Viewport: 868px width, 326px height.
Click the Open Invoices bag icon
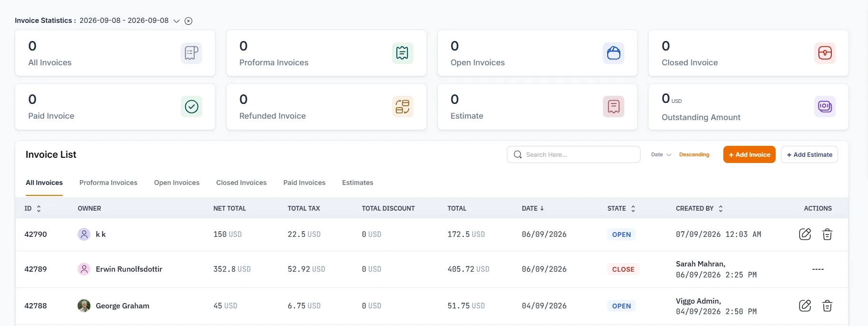[614, 53]
